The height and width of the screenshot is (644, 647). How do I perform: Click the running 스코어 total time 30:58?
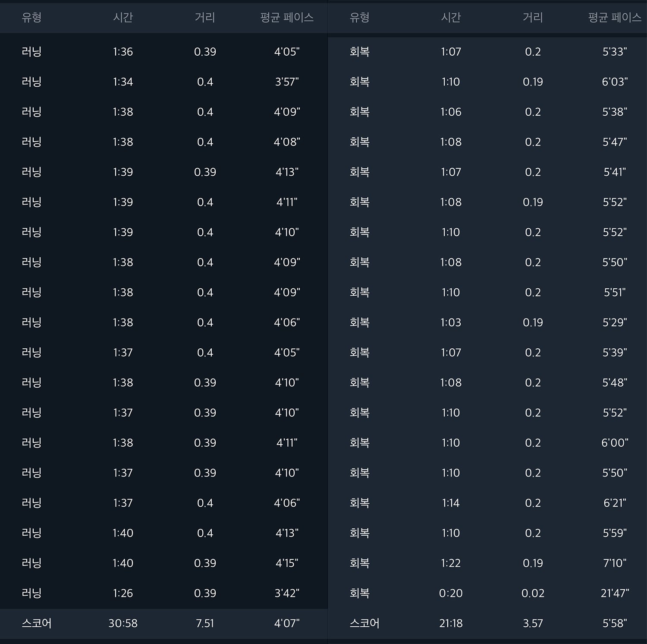pos(123,623)
